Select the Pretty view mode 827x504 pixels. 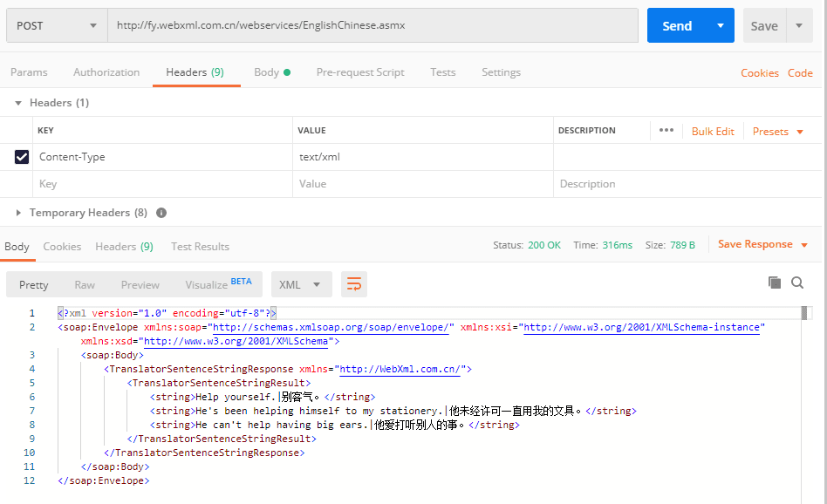tap(34, 284)
